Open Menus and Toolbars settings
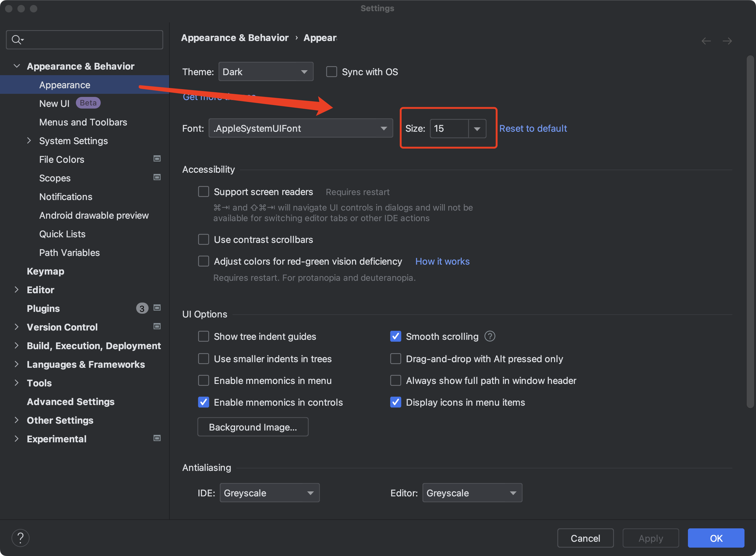The image size is (756, 556). click(x=83, y=122)
